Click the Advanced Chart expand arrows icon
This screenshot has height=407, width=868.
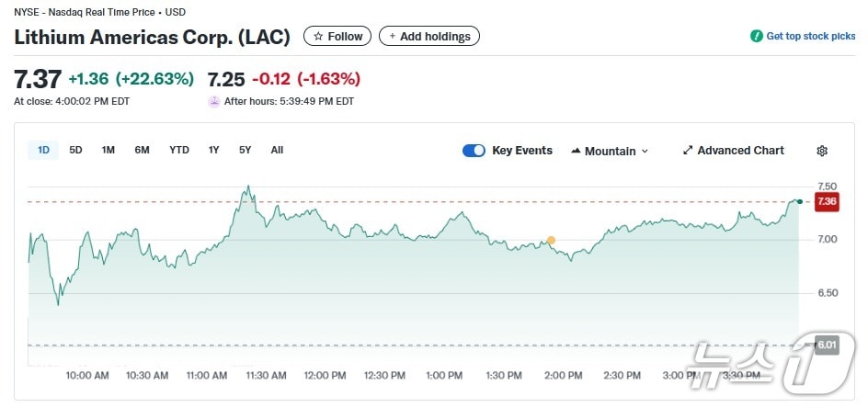click(688, 151)
